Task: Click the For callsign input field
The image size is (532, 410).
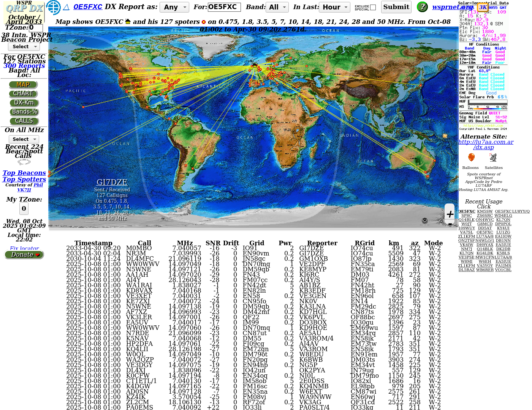Action: (224, 7)
